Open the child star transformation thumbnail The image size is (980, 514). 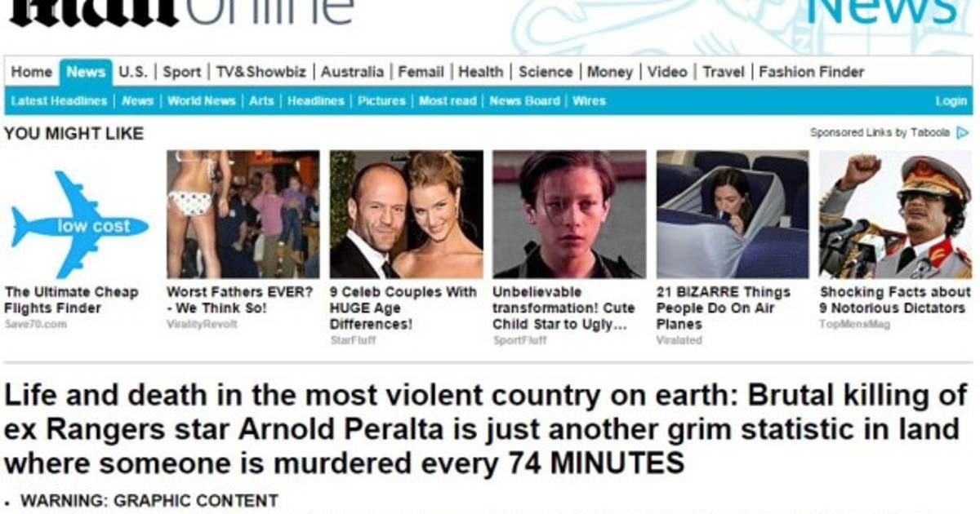pyautogui.click(x=569, y=215)
